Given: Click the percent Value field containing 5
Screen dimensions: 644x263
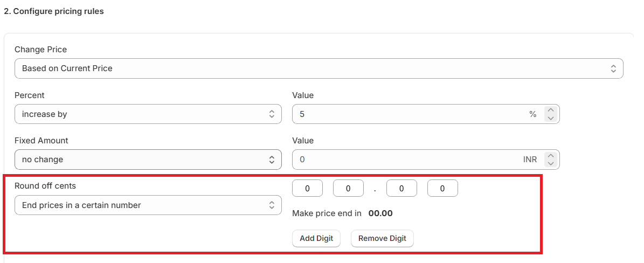Looking at the screenshot, I should coord(410,114).
